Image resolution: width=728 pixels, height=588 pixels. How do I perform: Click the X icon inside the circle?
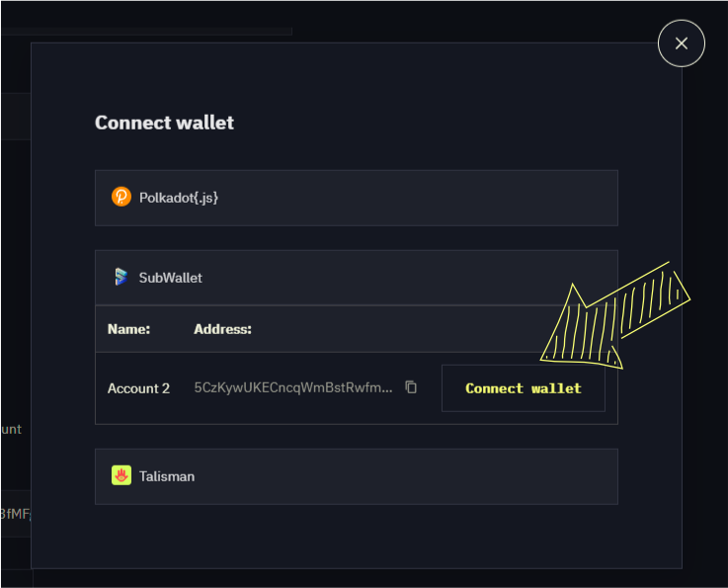tap(682, 43)
